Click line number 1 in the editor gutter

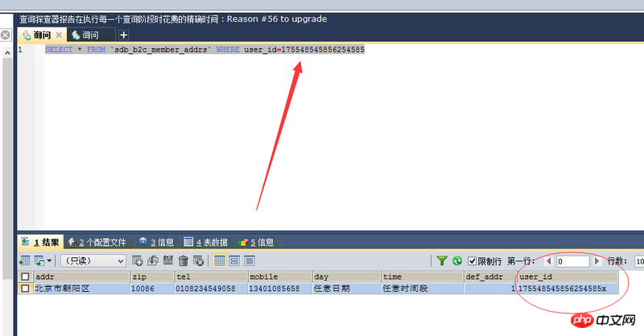20,50
